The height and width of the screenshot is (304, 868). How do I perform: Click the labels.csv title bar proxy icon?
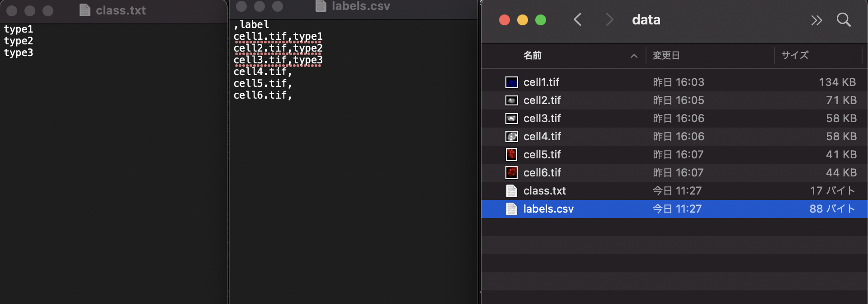321,6
